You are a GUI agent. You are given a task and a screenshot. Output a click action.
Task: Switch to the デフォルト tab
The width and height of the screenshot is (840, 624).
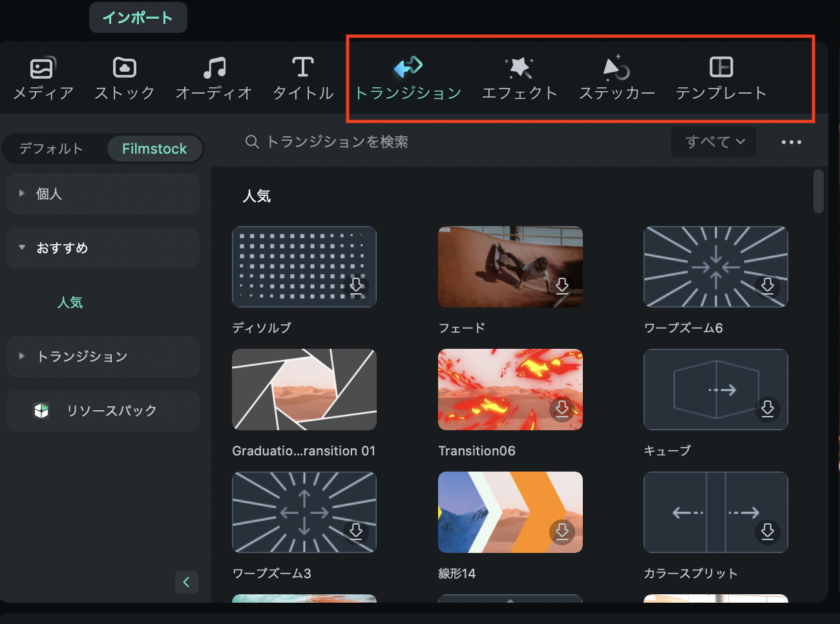51,149
